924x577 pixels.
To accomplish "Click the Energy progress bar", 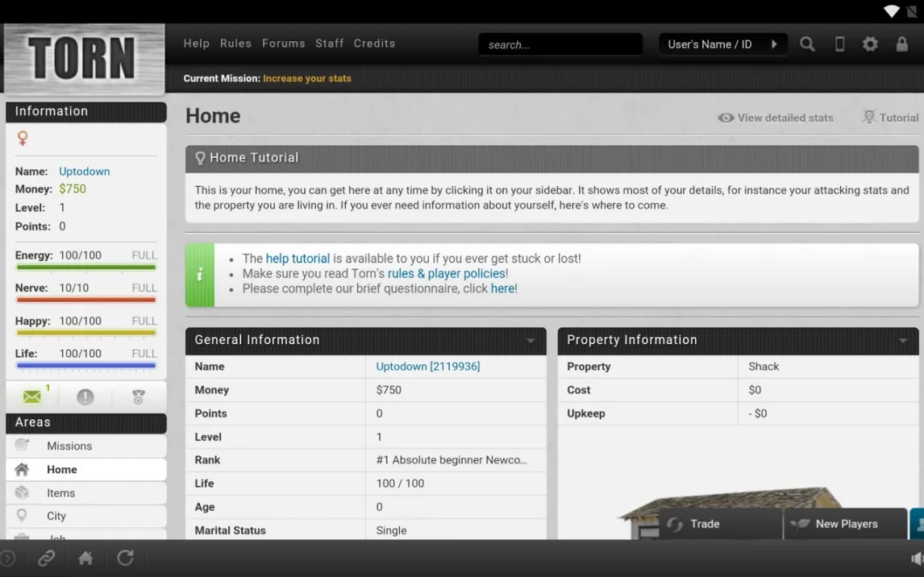I will 85,267.
